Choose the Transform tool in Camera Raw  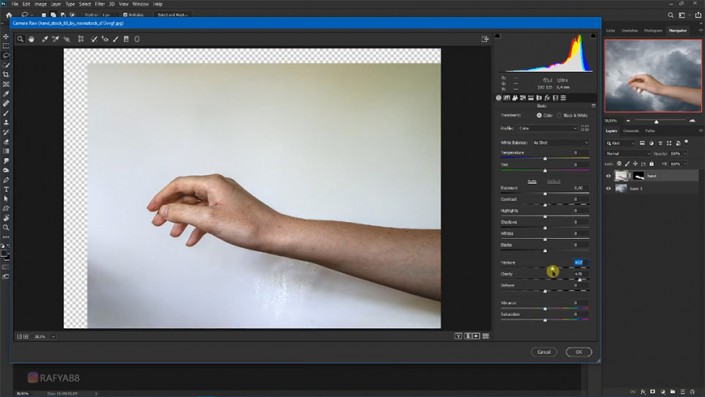(81, 39)
